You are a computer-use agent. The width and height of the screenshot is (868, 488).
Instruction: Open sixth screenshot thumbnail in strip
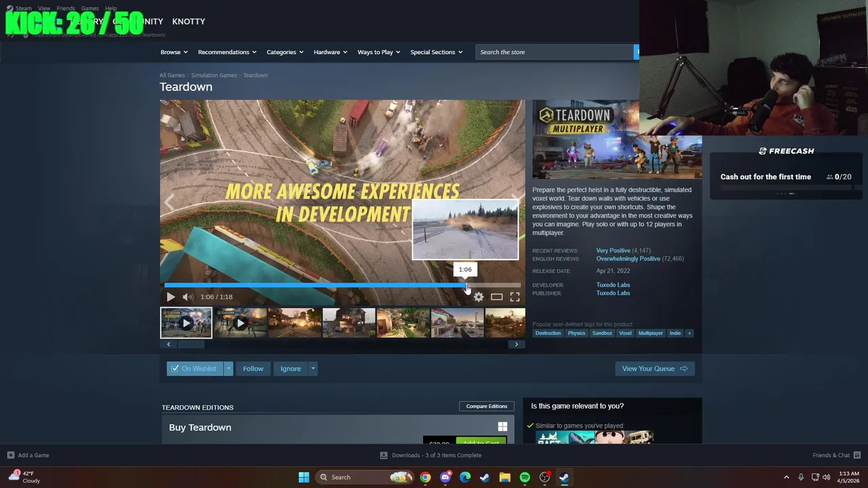pos(457,323)
